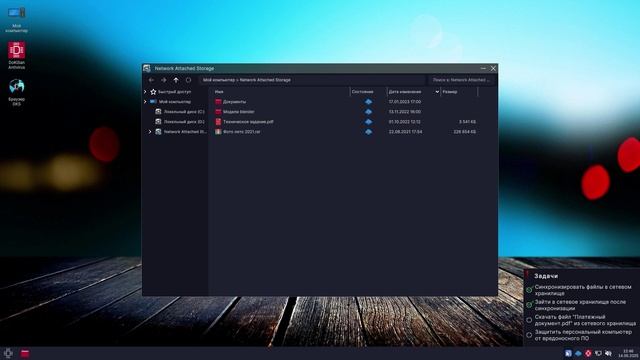The image size is (640, 360).
Task: Open the volume tray icon
Action: pyautogui.click(x=608, y=353)
